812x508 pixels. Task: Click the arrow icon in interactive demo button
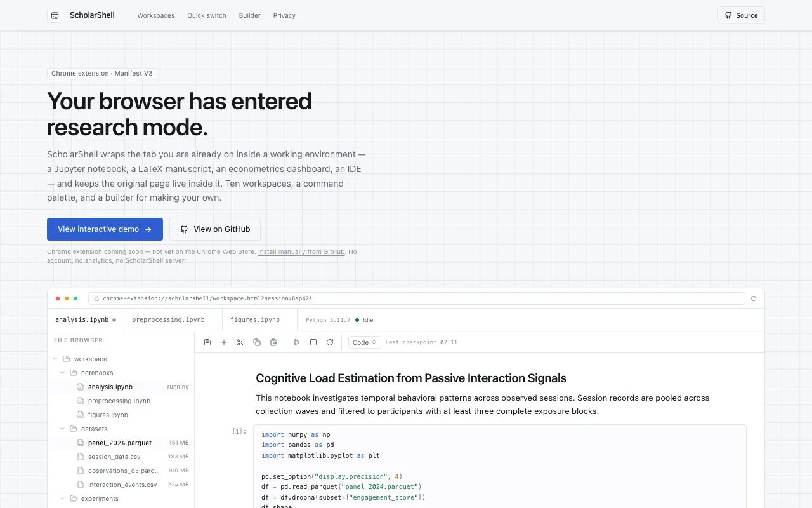point(148,229)
